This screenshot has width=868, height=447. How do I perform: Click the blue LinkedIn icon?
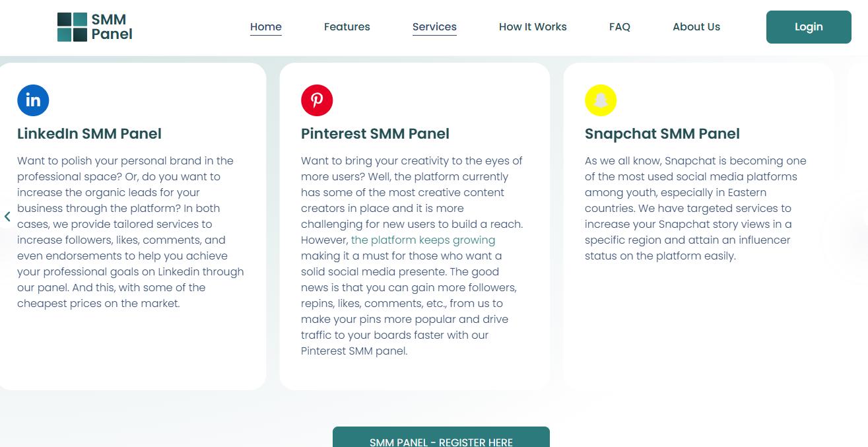(x=33, y=100)
